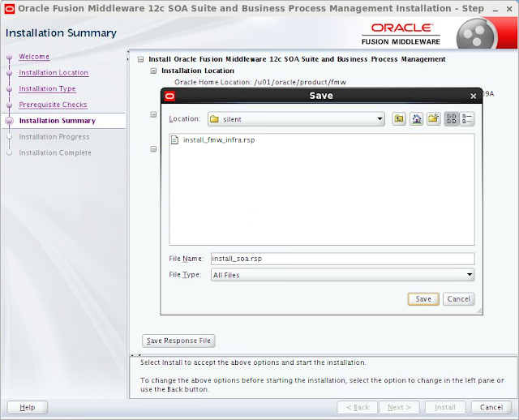Click the Help button

28,407
